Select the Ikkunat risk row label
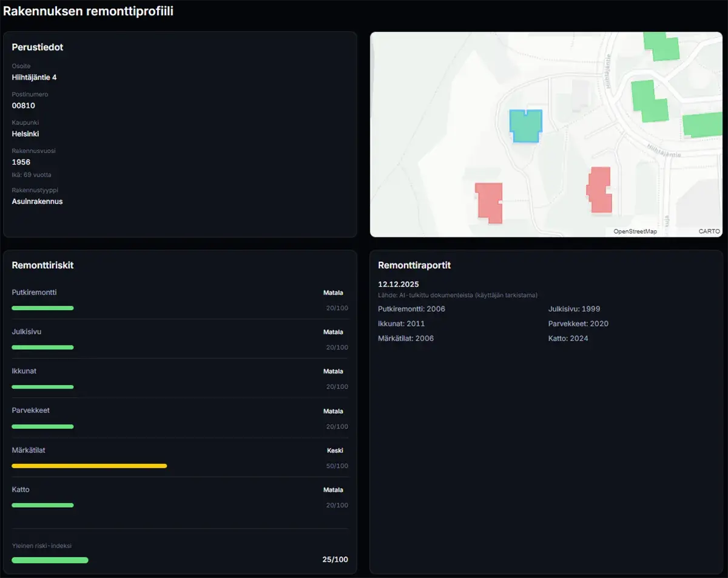Viewport: 728px width, 578px height. pyautogui.click(x=24, y=371)
